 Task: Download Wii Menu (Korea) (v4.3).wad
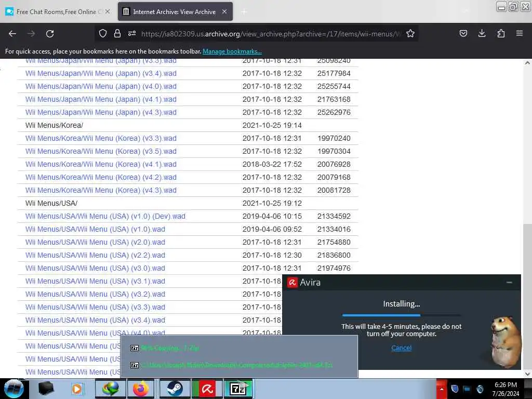(x=101, y=190)
